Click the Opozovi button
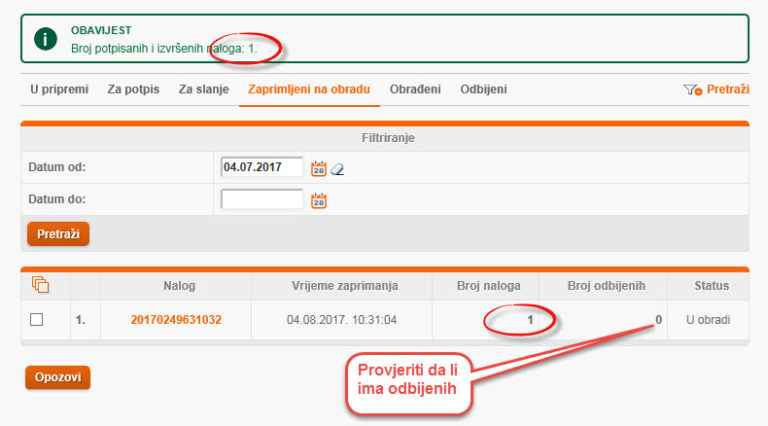 click(x=58, y=377)
